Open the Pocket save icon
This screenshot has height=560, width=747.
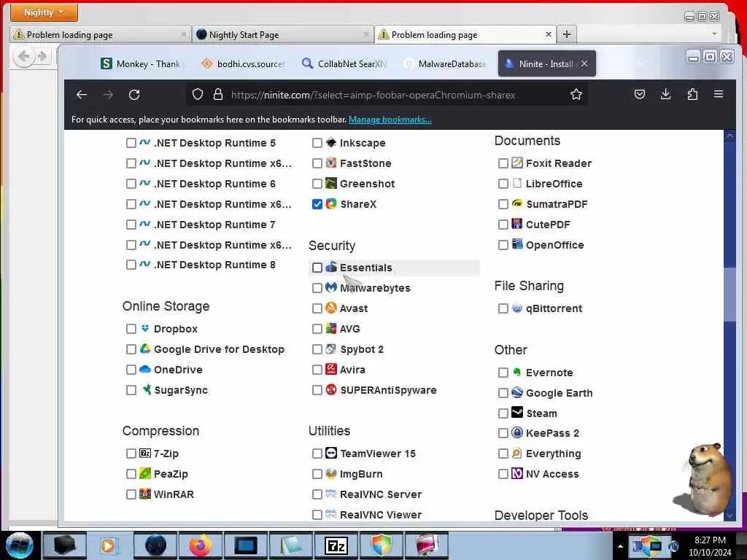[x=640, y=94]
